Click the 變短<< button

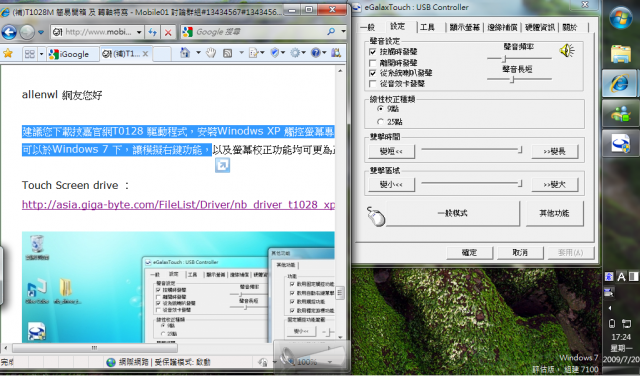[391, 151]
